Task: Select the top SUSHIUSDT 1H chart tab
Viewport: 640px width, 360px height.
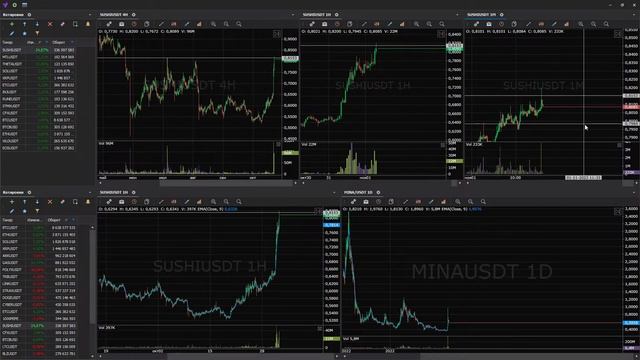Action: pyautogui.click(x=317, y=15)
